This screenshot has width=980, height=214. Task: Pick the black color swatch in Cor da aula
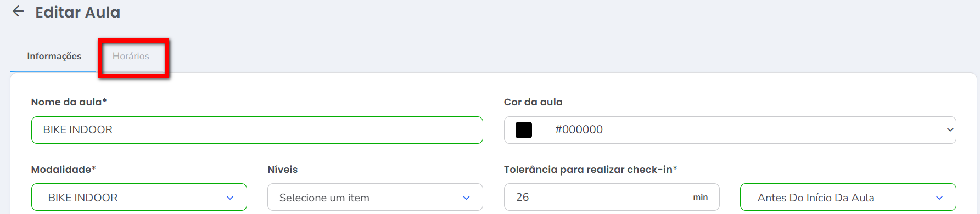(524, 130)
